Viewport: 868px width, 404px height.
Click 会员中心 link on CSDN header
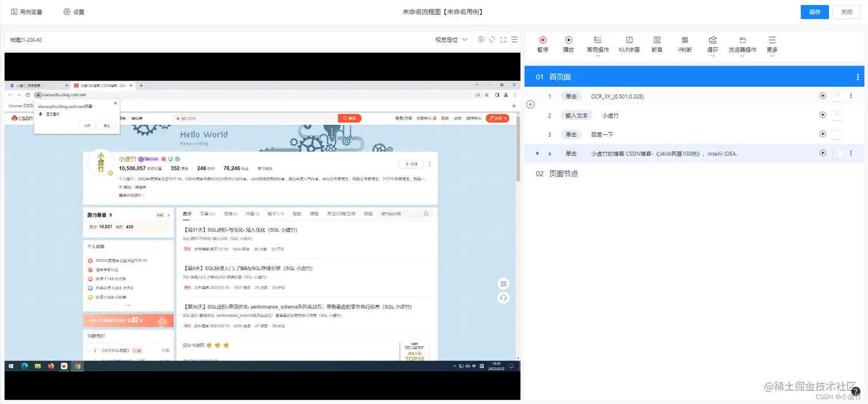tap(425, 118)
